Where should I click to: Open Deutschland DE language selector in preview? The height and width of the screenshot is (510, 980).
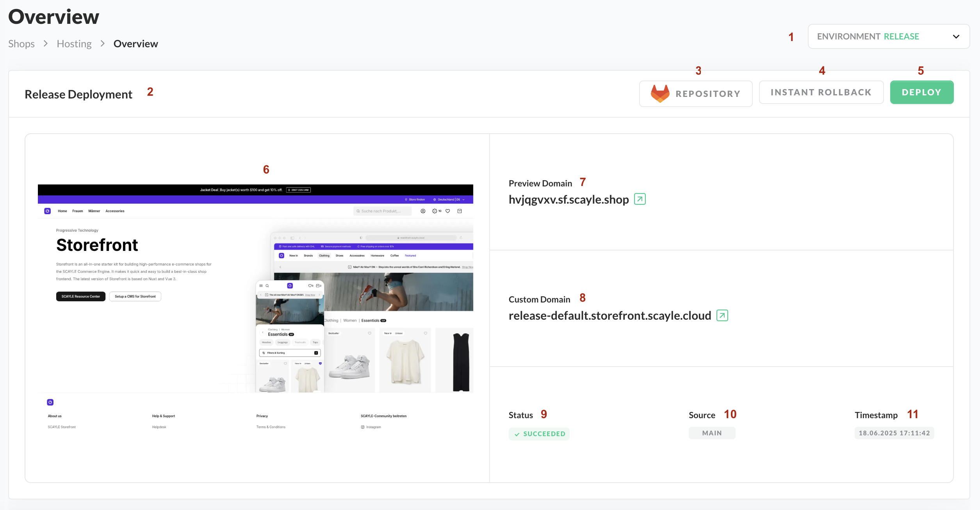(449, 200)
